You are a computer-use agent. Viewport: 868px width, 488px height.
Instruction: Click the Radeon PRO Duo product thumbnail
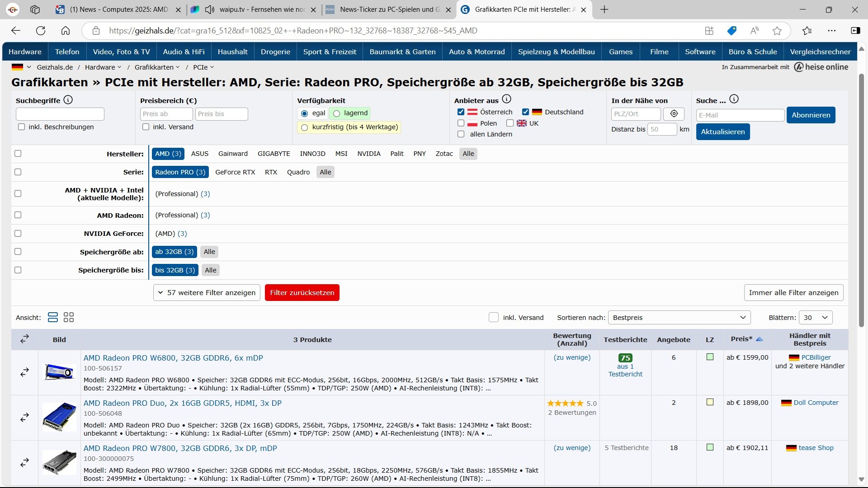(59, 417)
